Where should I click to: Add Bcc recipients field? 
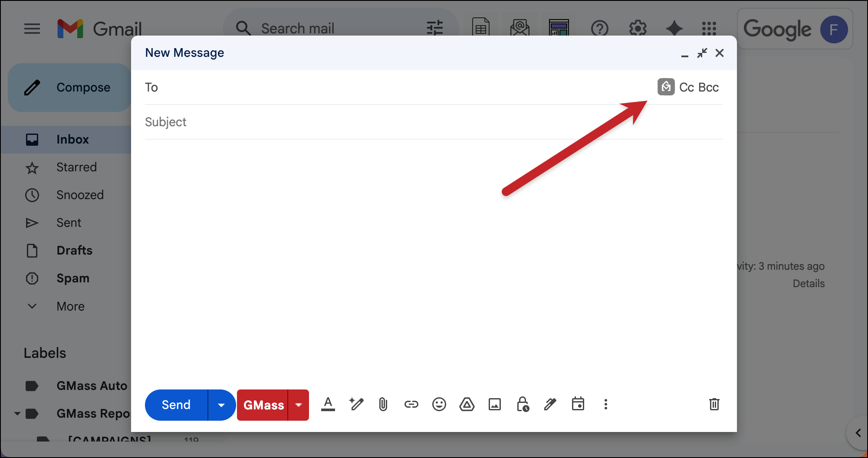(709, 88)
